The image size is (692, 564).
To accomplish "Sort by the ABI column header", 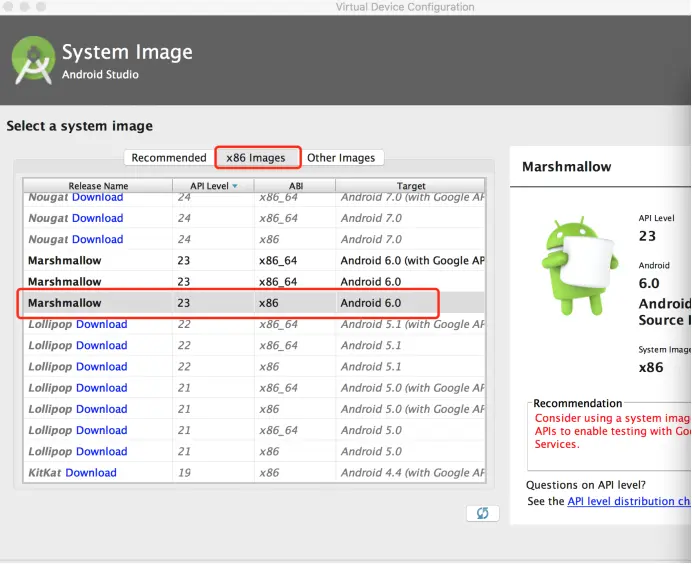I will point(296,186).
